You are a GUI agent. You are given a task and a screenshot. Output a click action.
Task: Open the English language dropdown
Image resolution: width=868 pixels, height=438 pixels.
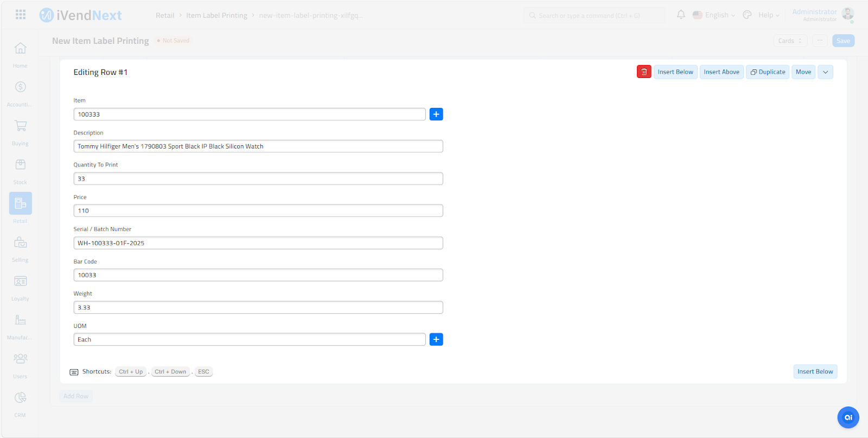[714, 15]
